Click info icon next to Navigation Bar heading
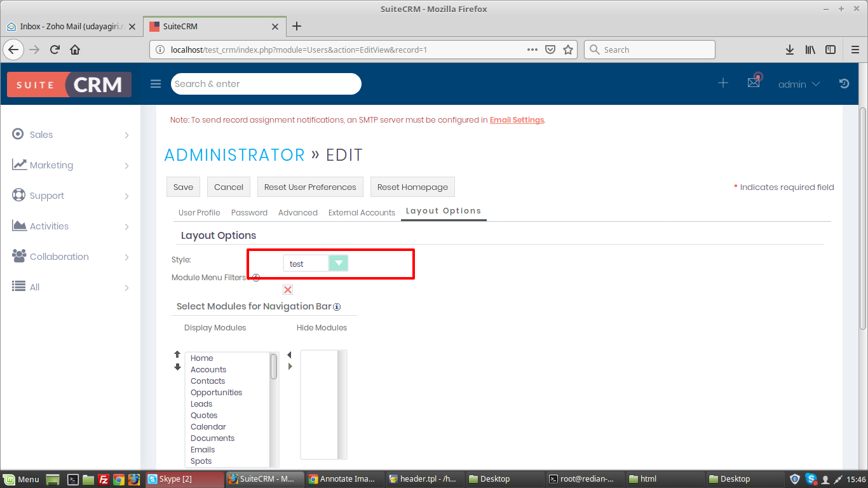Screen dimensions: 868x488 tap(337, 306)
